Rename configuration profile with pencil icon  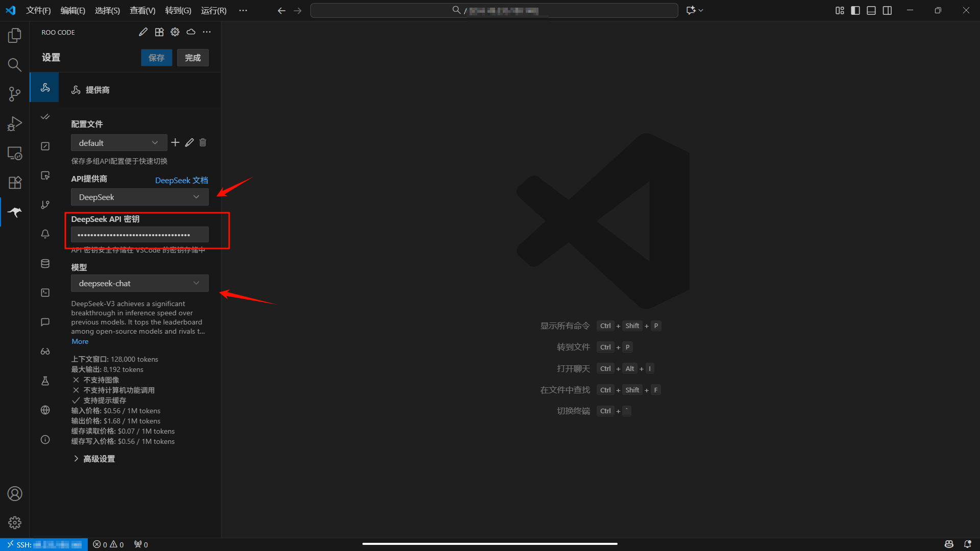[x=189, y=143]
